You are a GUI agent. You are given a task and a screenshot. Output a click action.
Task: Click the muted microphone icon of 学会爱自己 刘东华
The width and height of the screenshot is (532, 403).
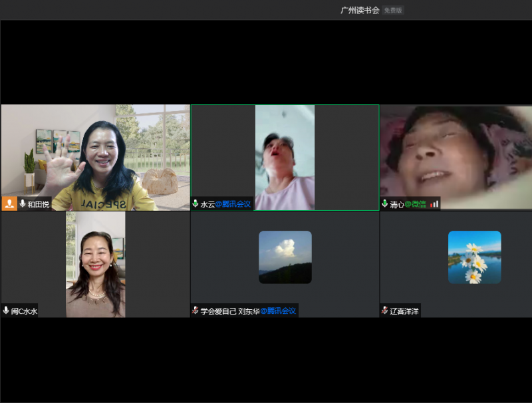click(196, 311)
